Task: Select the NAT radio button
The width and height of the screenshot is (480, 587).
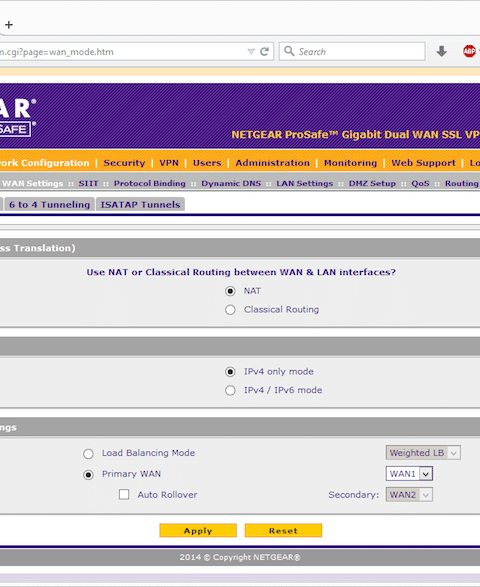Action: (230, 291)
